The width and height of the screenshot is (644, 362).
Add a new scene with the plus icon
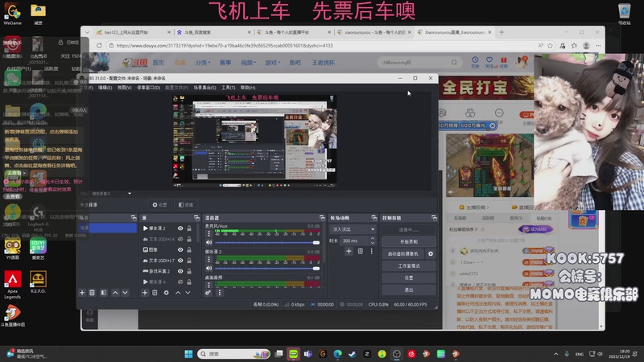pyautogui.click(x=82, y=293)
